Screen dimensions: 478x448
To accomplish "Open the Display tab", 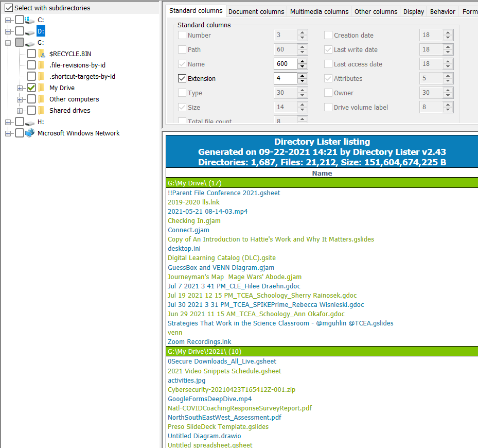I will 413,12.
